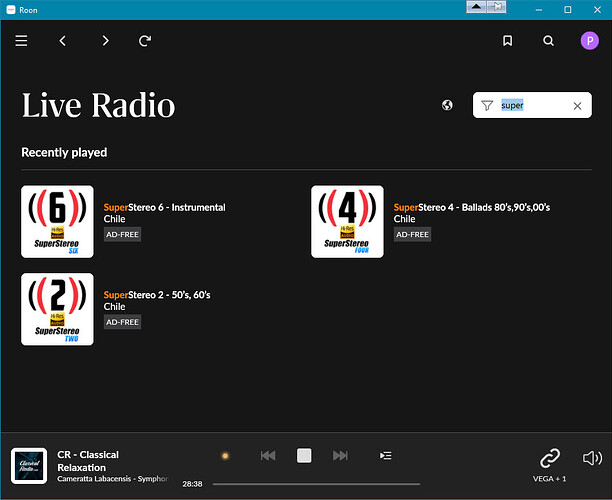Skip to the previous track

coord(268,456)
